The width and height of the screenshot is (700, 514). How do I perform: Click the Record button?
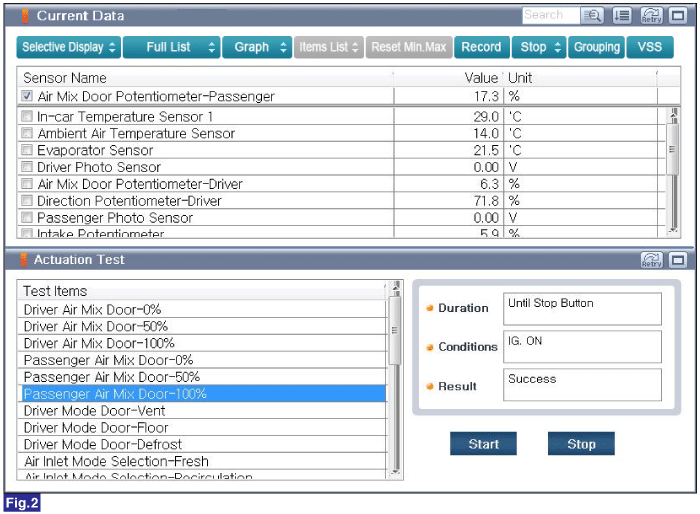(482, 47)
